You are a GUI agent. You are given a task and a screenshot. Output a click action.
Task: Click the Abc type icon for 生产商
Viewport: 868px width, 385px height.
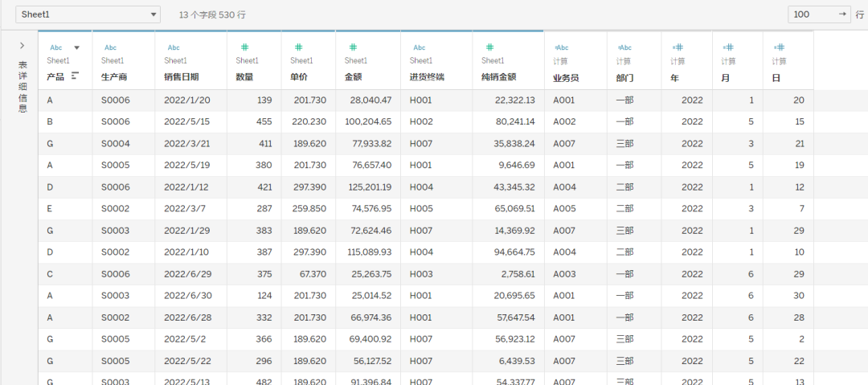click(x=110, y=47)
